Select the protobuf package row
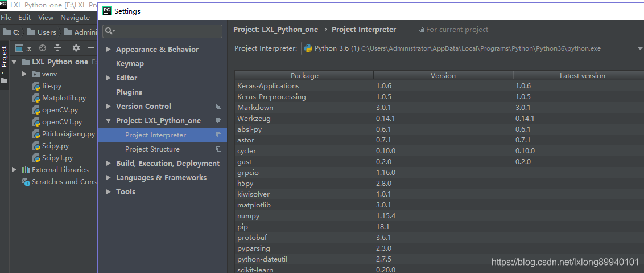The image size is (644, 273). pos(439,238)
